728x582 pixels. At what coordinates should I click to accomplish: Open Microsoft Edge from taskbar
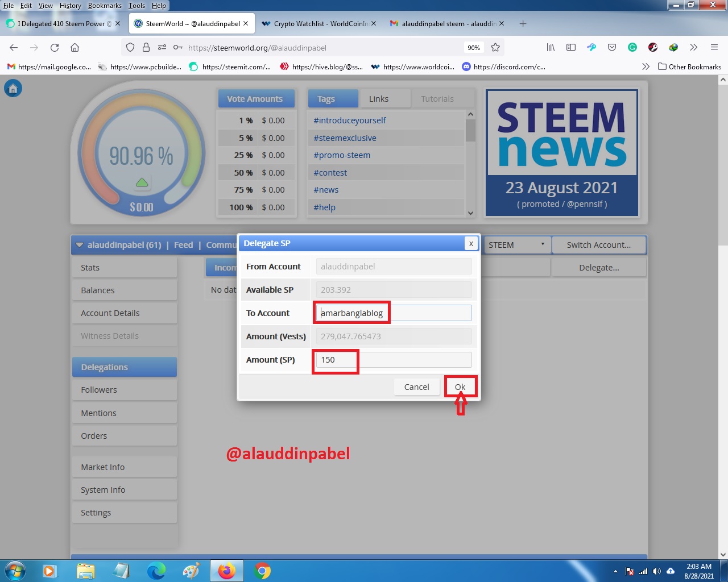[156, 571]
